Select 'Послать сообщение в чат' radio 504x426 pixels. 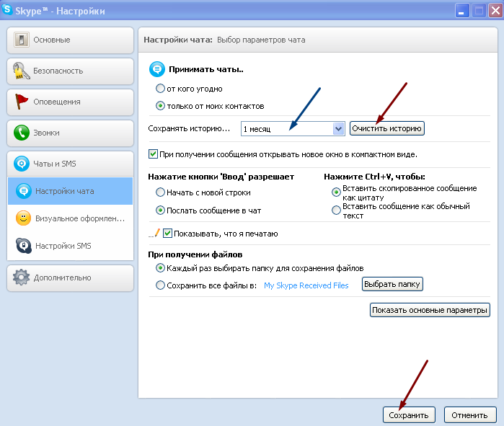[x=160, y=210]
